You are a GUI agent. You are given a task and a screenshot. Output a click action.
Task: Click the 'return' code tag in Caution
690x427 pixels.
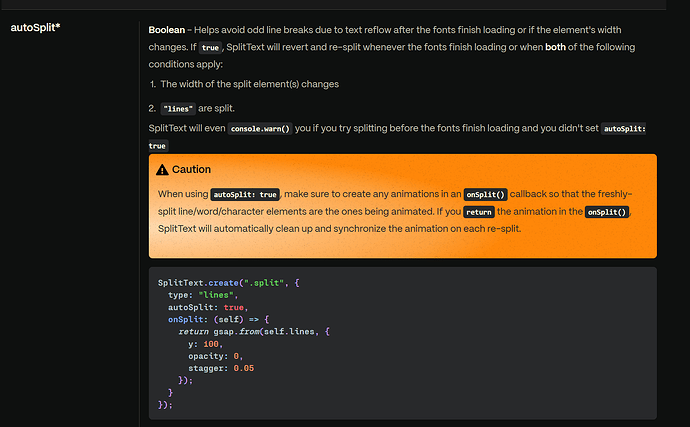[479, 212]
